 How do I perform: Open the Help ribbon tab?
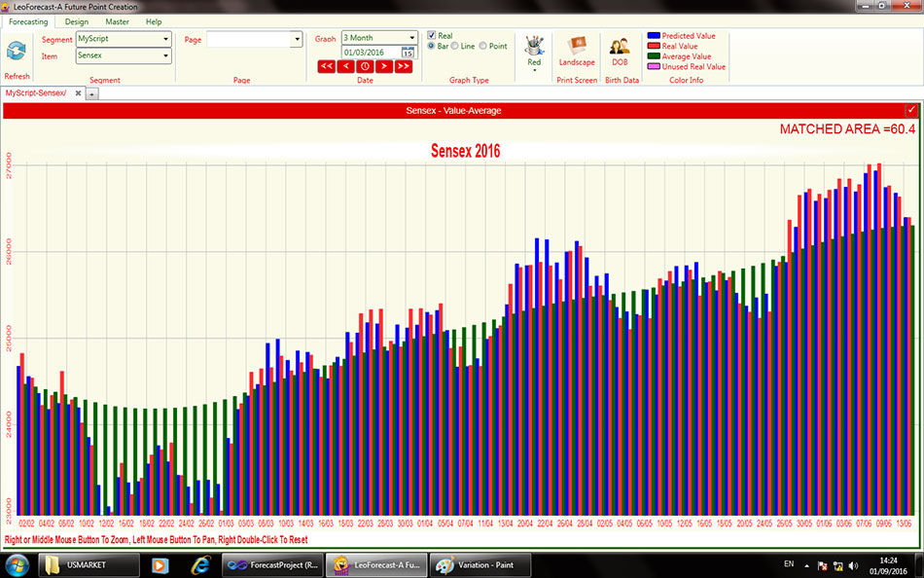tap(154, 21)
